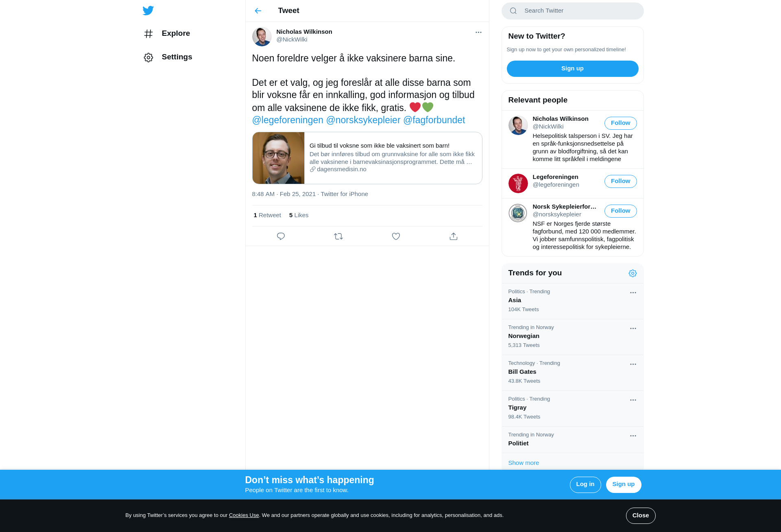The width and height of the screenshot is (781, 532).
Task: Follow Legeforeningen
Action: (x=620, y=181)
